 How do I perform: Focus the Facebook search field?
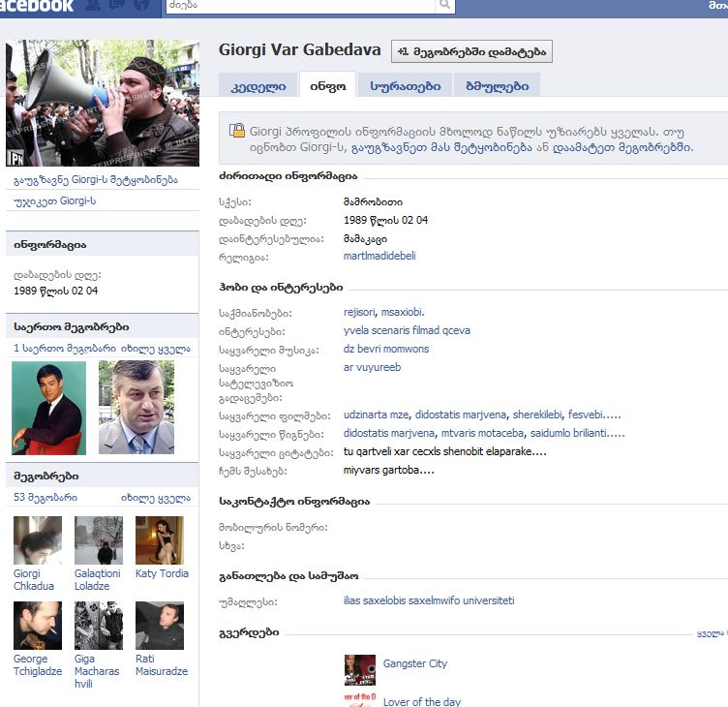tap(300, 5)
